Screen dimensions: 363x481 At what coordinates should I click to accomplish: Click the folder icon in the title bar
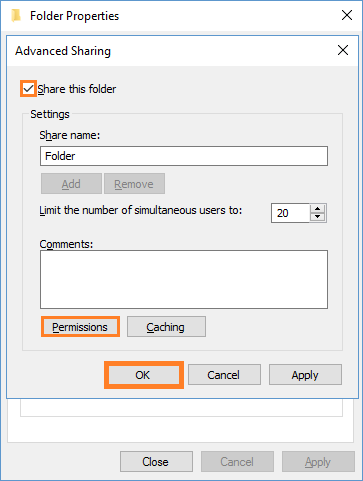coord(16,15)
